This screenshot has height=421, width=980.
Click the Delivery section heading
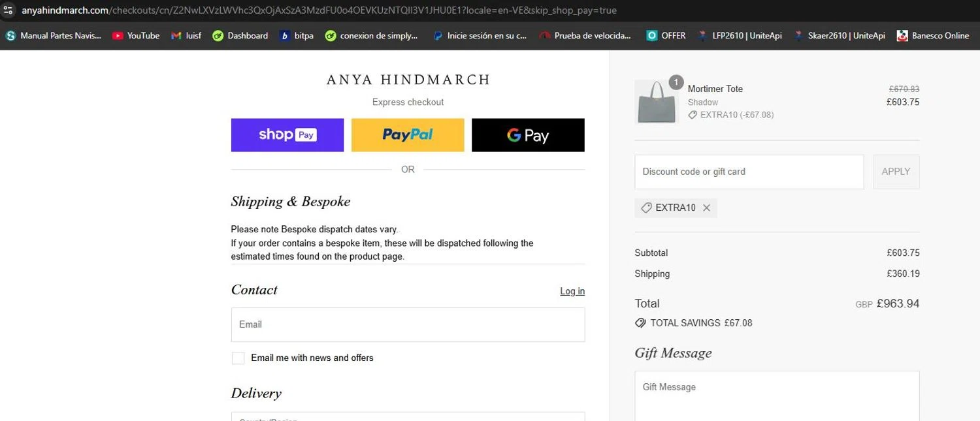point(256,394)
